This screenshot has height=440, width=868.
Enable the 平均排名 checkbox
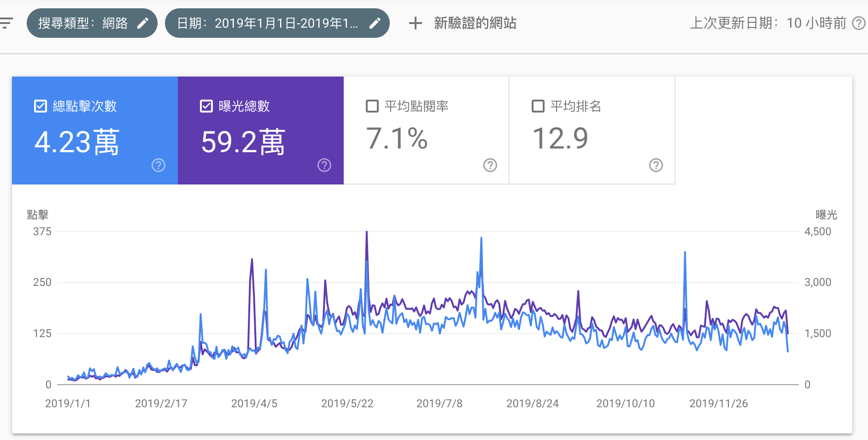[538, 106]
